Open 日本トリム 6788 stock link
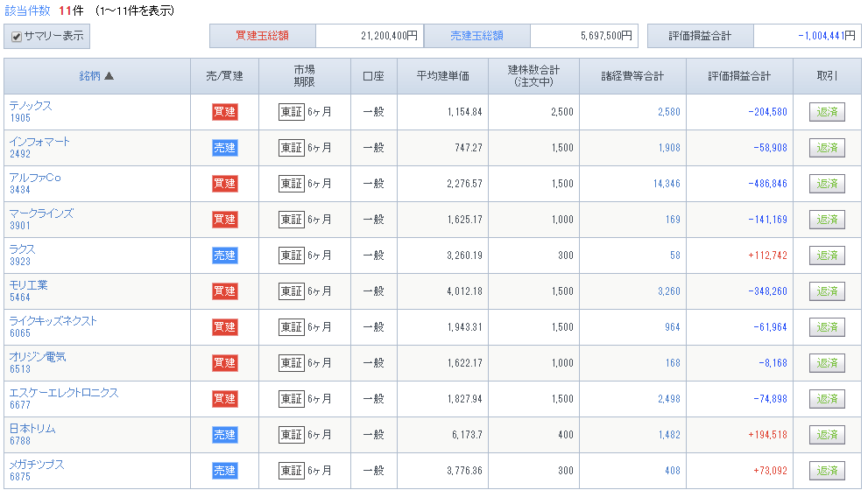The height and width of the screenshot is (490, 868). pos(32,435)
